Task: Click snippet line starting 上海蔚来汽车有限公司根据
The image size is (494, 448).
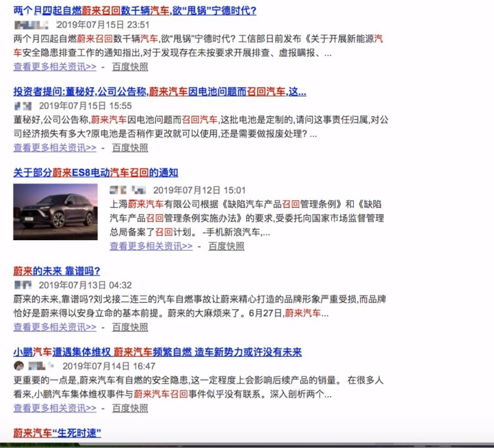Action: pyautogui.click(x=246, y=204)
